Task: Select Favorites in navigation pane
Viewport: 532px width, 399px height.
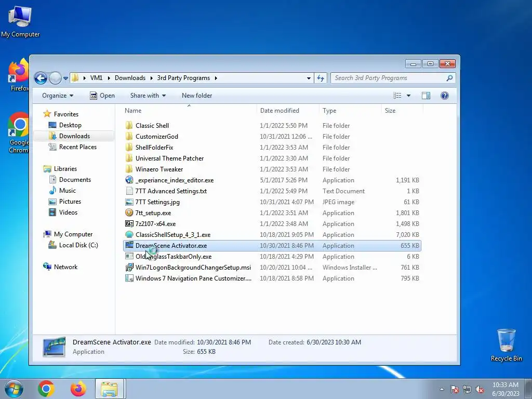Action: 66,114
